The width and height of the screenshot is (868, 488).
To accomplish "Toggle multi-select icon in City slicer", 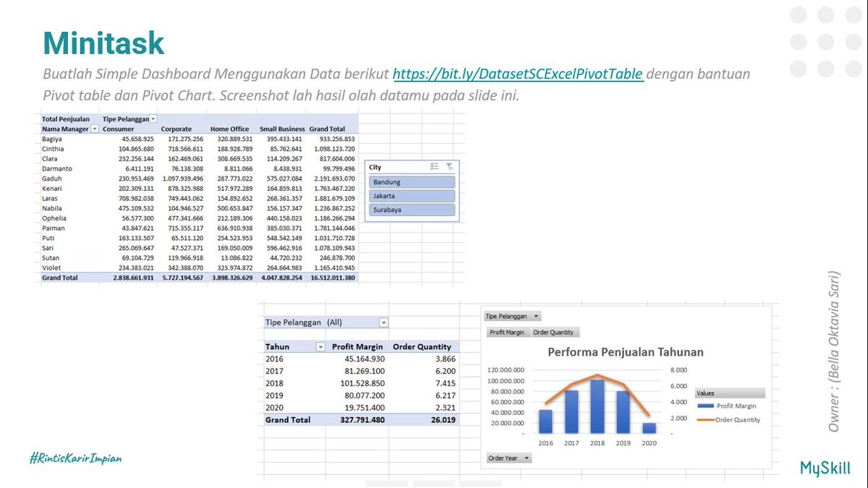I will pos(434,166).
